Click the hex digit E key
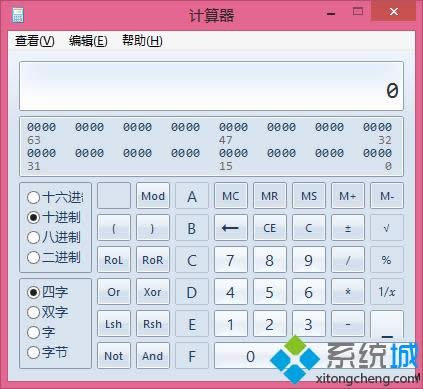The image size is (423, 389). 192,324
